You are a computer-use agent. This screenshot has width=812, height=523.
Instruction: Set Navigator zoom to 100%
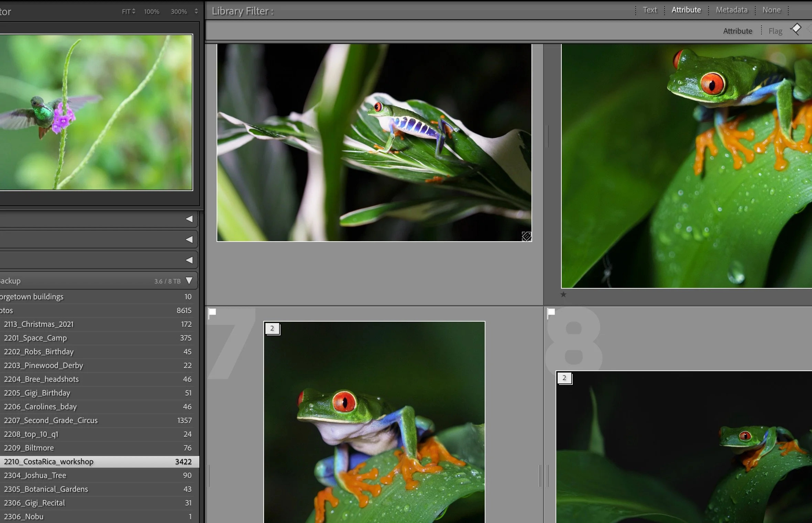click(152, 11)
